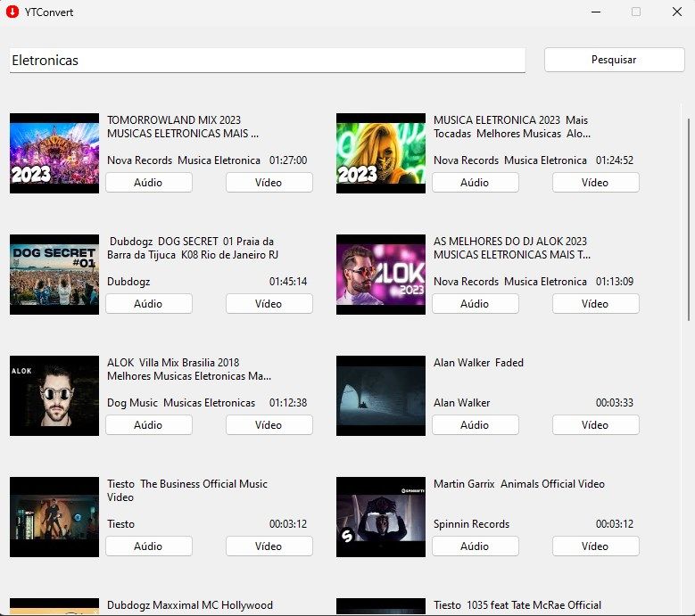The image size is (695, 616).
Task: Click Vídeo for AS MELHORES DO DJ ALOK 2023
Action: (x=595, y=304)
